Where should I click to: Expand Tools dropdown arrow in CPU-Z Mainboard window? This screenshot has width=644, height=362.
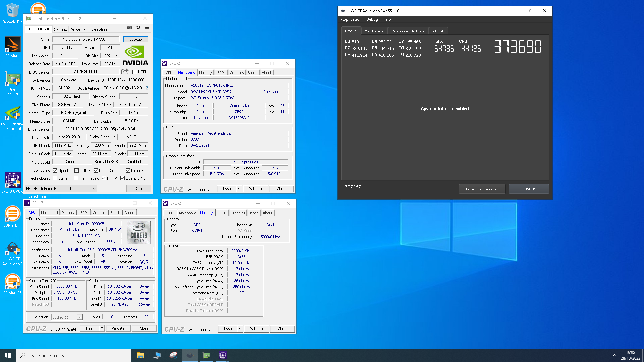(239, 189)
